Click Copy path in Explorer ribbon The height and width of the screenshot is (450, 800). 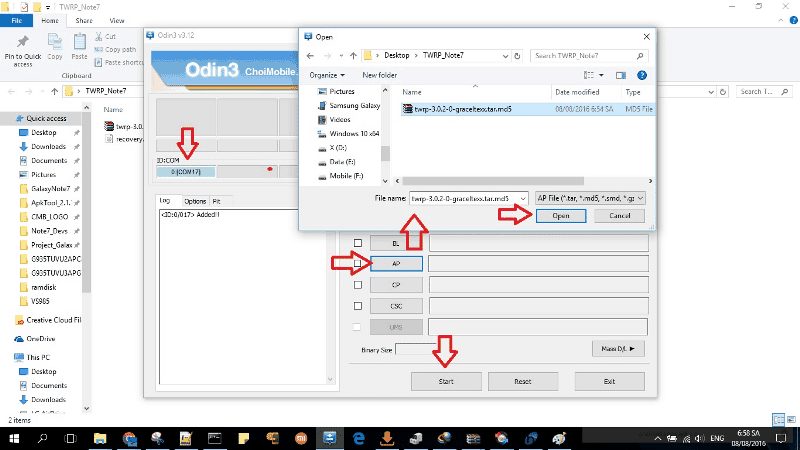(115, 49)
